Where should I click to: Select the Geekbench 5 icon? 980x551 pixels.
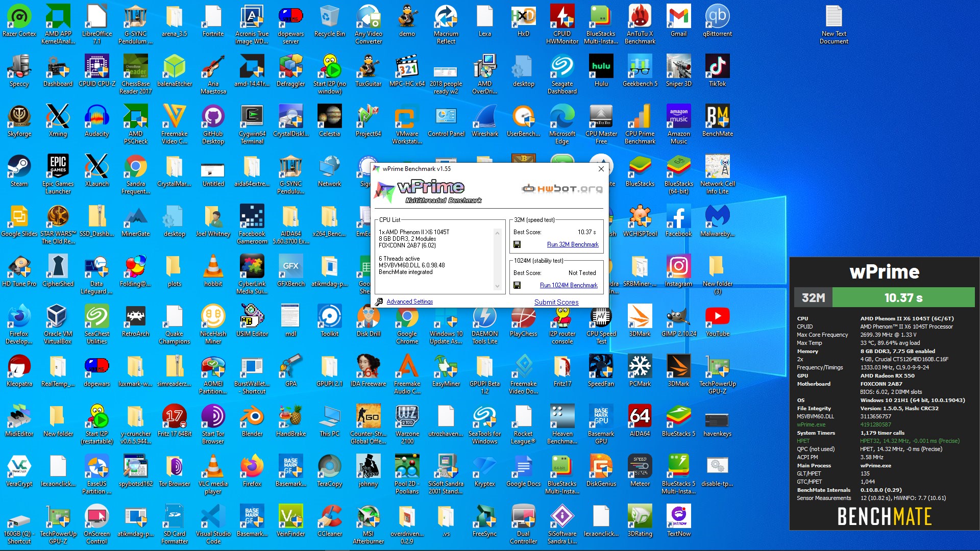[640, 71]
